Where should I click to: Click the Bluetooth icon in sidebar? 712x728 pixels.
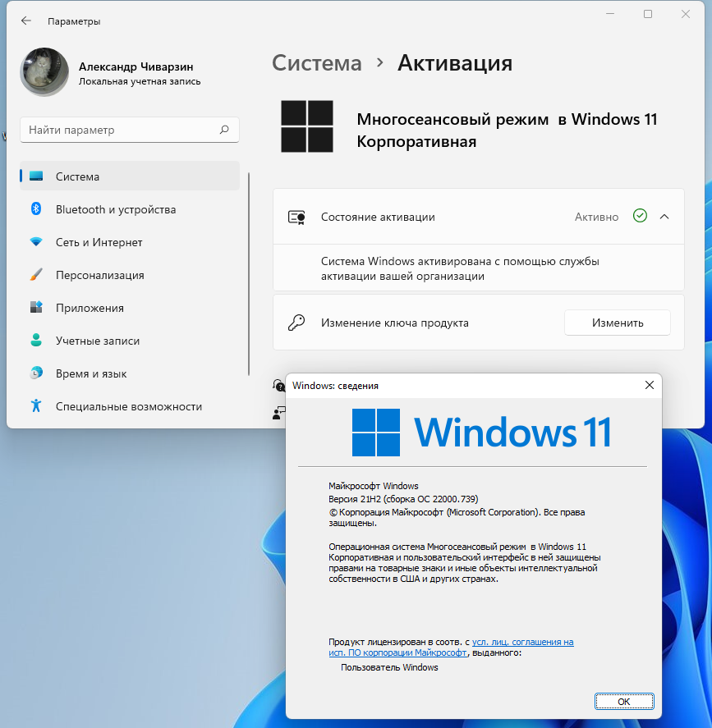pos(36,209)
